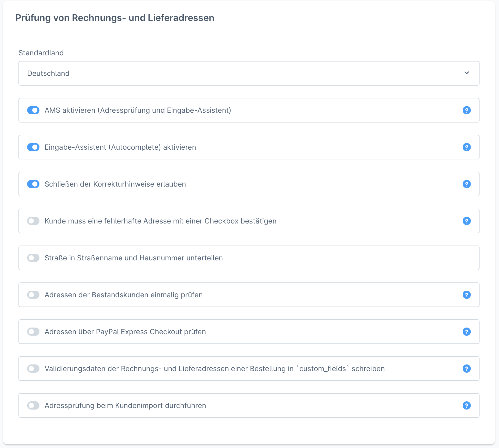Enable Checkbox confirmation for fehlerhafte Adresse

click(x=33, y=221)
